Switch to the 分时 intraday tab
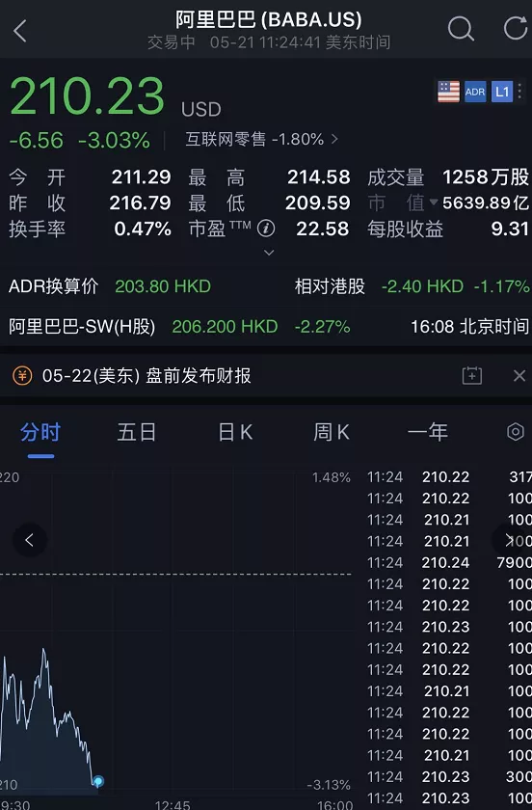This screenshot has height=810, width=532. [x=40, y=432]
